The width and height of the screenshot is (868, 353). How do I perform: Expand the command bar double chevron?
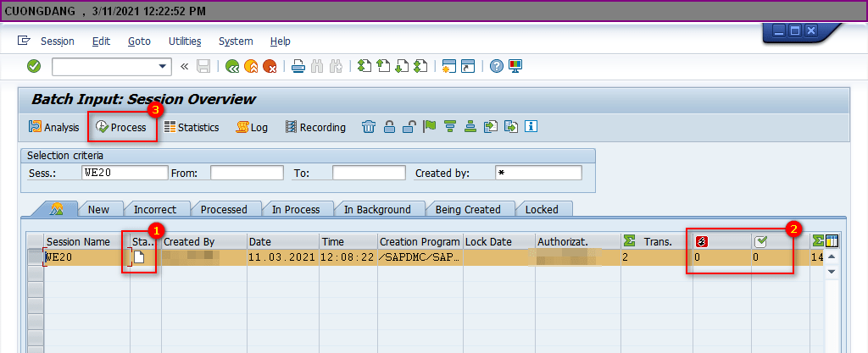(x=185, y=66)
